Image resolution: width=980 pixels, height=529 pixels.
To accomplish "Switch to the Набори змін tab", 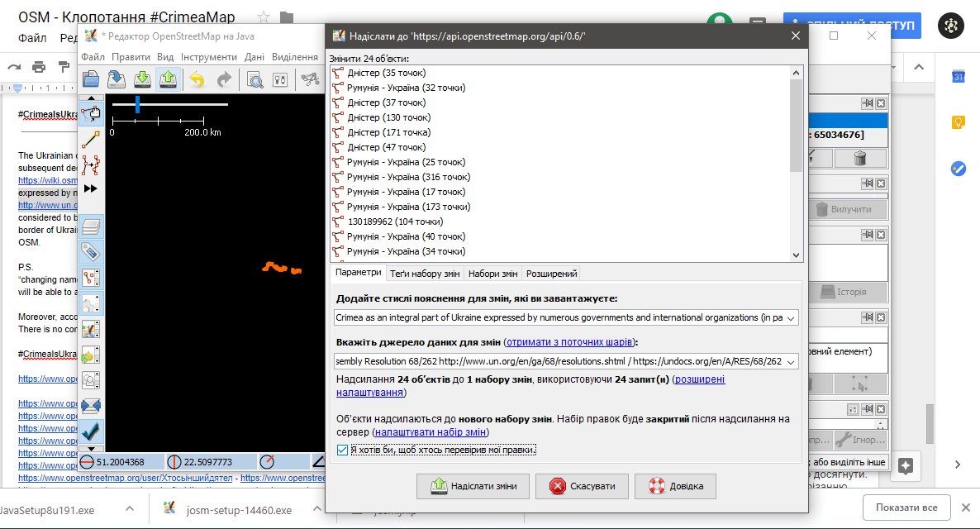I will (493, 274).
